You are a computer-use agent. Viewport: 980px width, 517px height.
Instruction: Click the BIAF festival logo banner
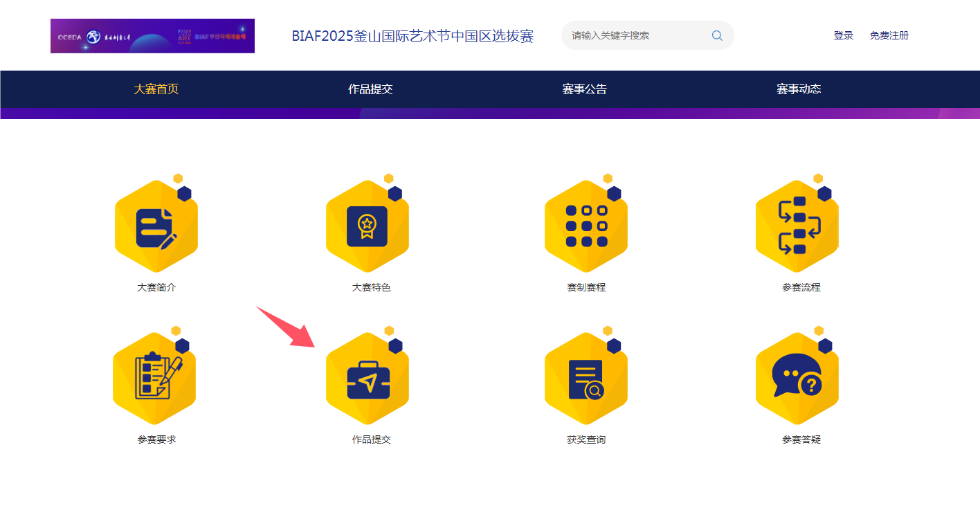pyautogui.click(x=152, y=35)
